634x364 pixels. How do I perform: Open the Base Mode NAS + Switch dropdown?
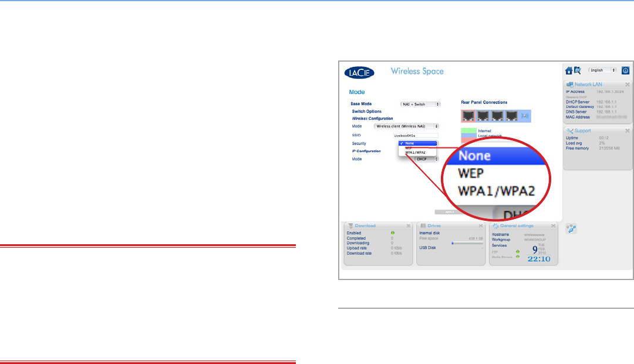[420, 105]
